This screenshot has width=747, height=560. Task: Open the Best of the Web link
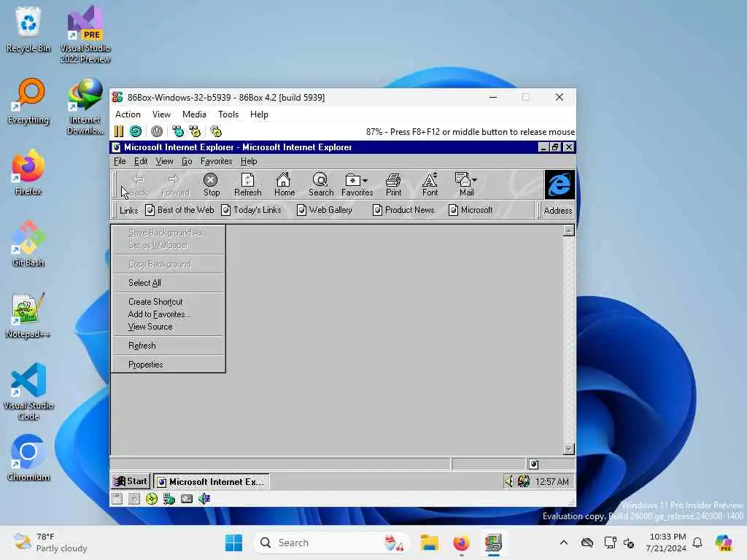[179, 210]
